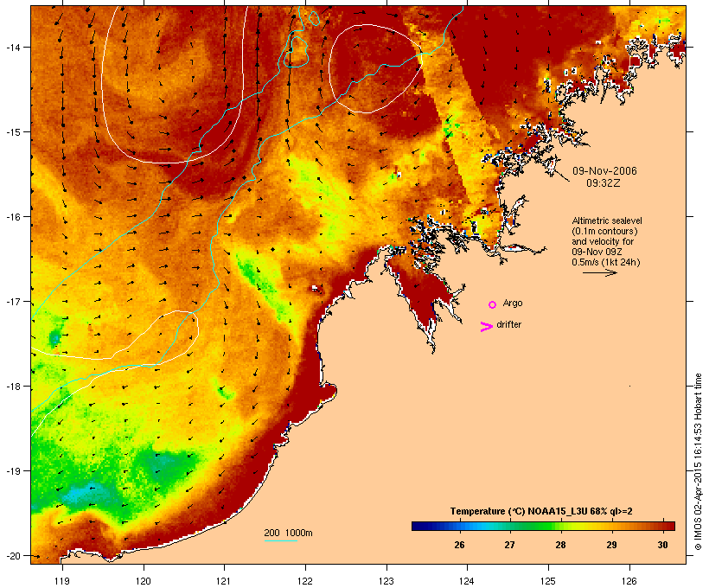Click the longitude axis label 124
The width and height of the screenshot is (709, 588).
[467, 581]
